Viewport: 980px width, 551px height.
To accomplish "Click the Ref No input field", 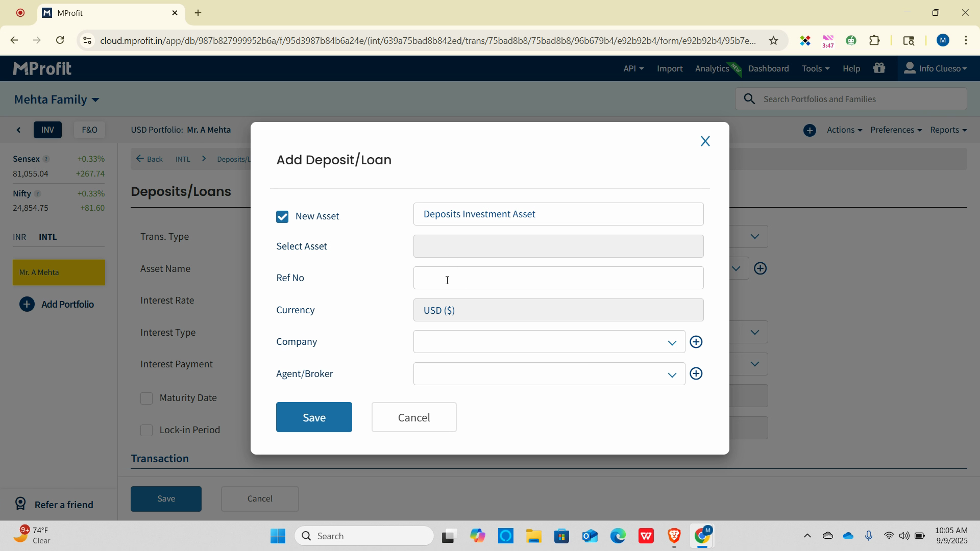I will coord(558,278).
